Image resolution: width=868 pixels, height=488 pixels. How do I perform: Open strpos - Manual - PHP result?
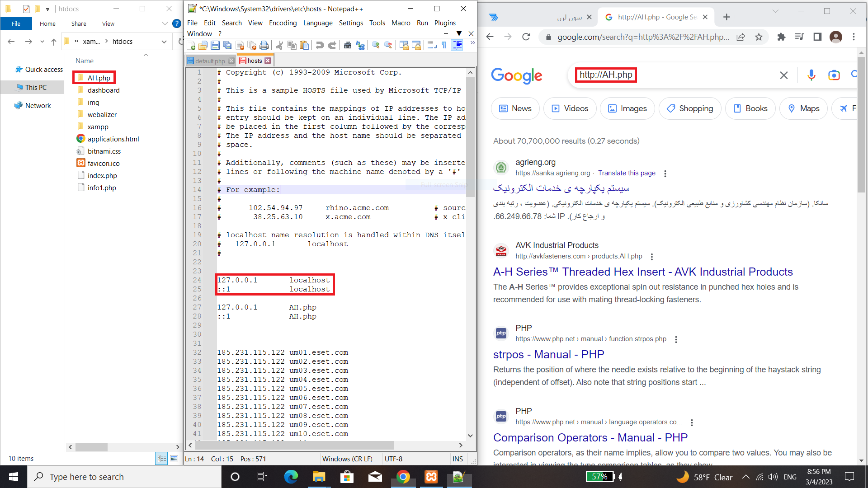click(548, 354)
